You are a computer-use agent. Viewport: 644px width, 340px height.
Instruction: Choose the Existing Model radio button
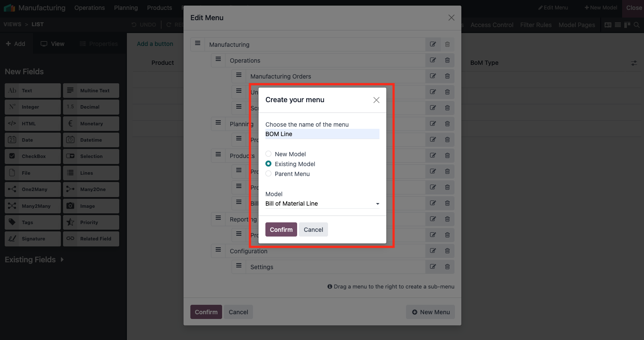tap(268, 164)
